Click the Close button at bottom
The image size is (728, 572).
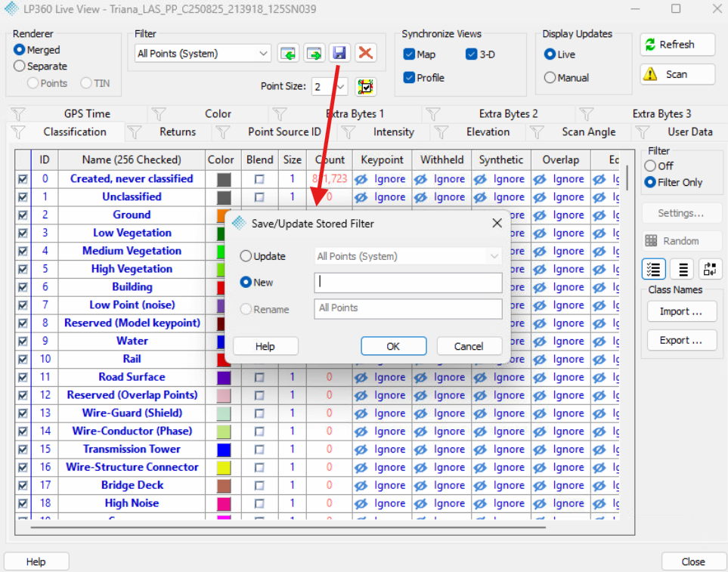(x=693, y=561)
